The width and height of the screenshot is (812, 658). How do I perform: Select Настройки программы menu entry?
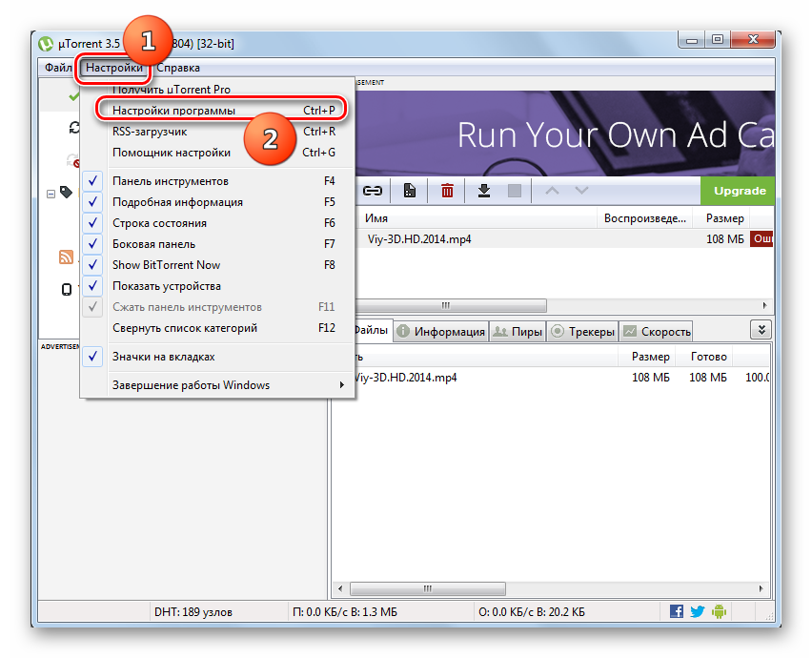coord(173,111)
